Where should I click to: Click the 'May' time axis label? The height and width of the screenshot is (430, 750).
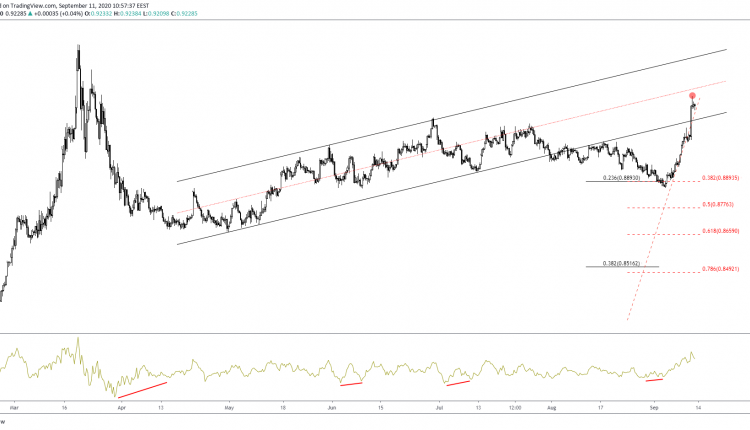tap(229, 408)
